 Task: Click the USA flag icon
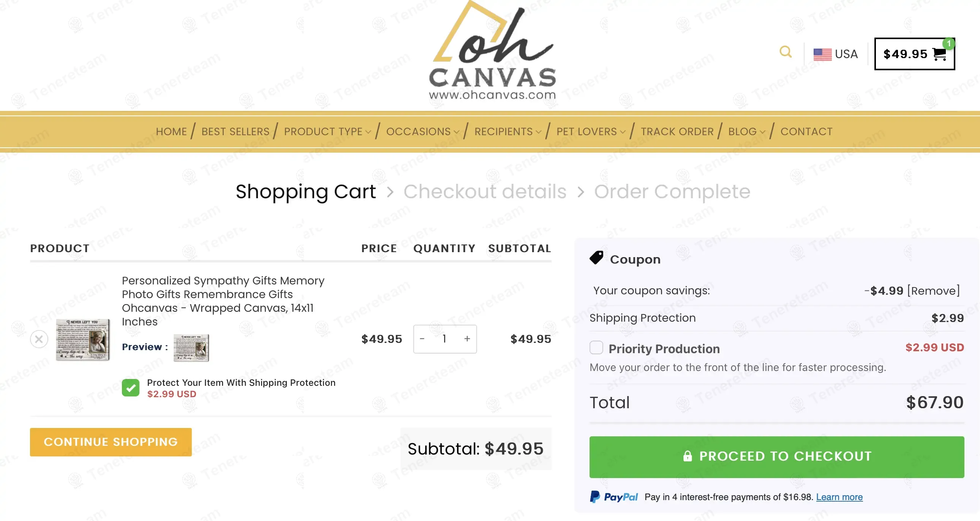(x=822, y=54)
